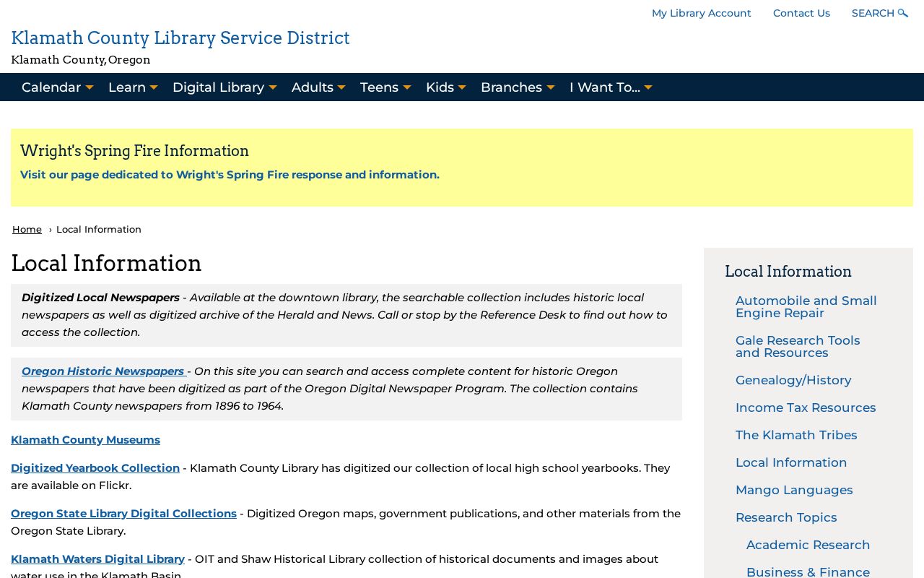Viewport: 924px width, 578px height.
Task: Open the Branches menu item
Action: 511,87
